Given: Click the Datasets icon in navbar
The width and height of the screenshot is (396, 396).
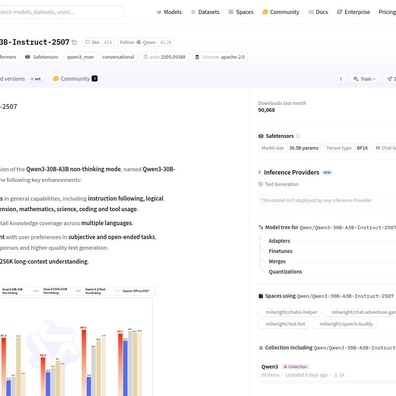Looking at the screenshot, I should coord(193,12).
